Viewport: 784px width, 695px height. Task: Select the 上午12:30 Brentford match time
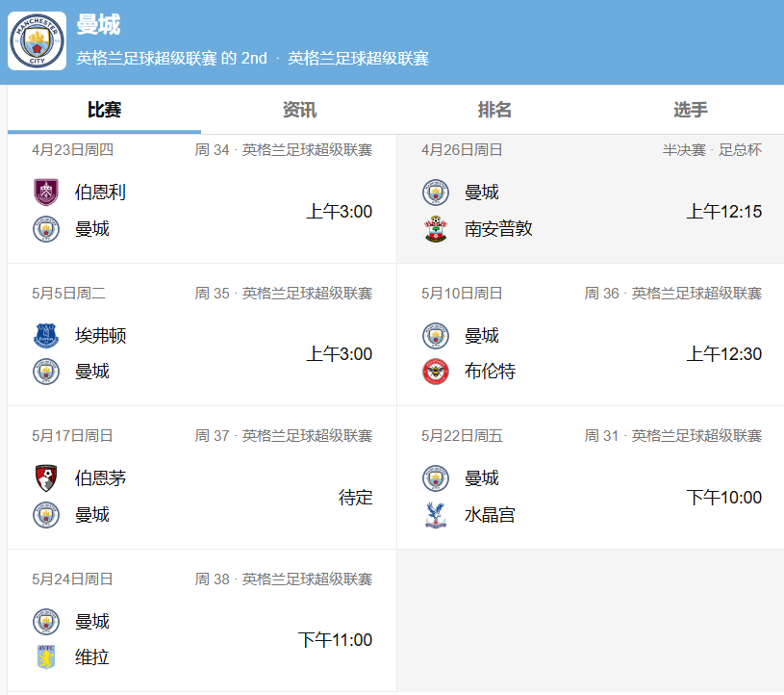[x=723, y=354]
